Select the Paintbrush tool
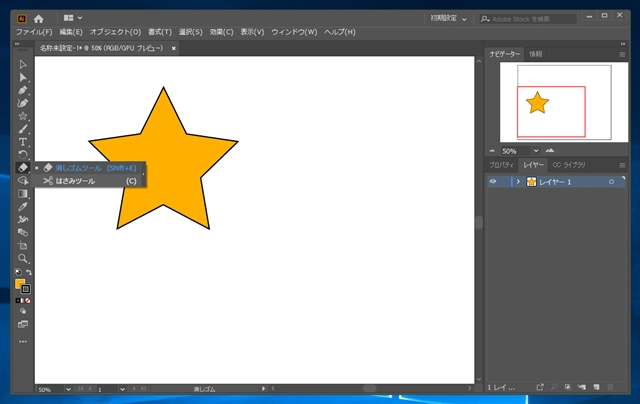This screenshot has height=404, width=640. [x=23, y=129]
